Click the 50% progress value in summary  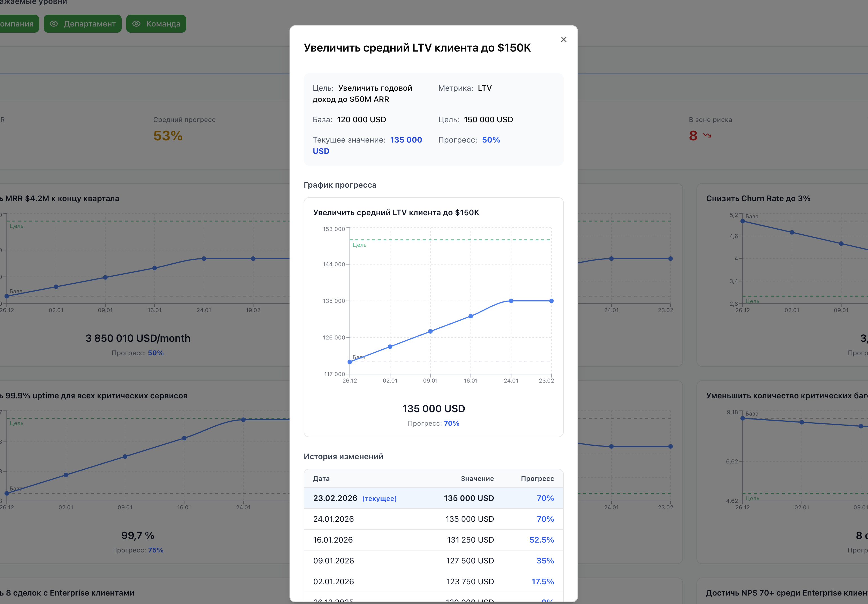[x=491, y=140]
